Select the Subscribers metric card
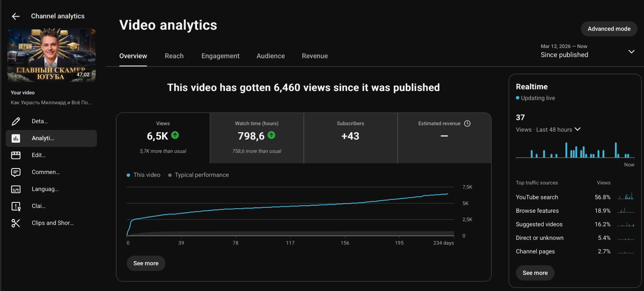The image size is (644, 291). pyautogui.click(x=350, y=138)
